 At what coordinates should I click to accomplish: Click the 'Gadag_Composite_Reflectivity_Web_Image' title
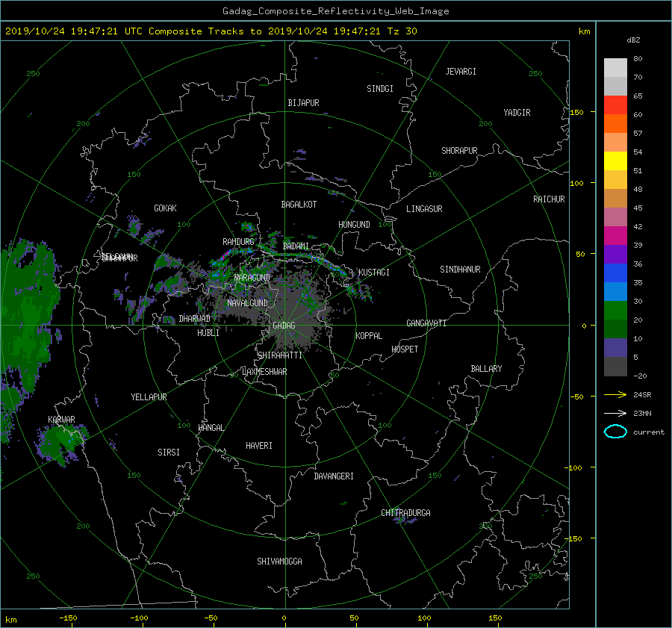tap(335, 11)
